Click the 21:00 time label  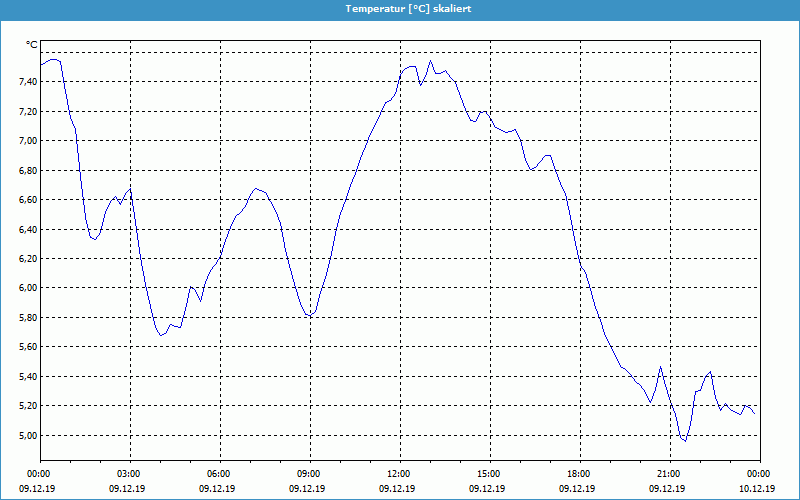pyautogui.click(x=669, y=474)
